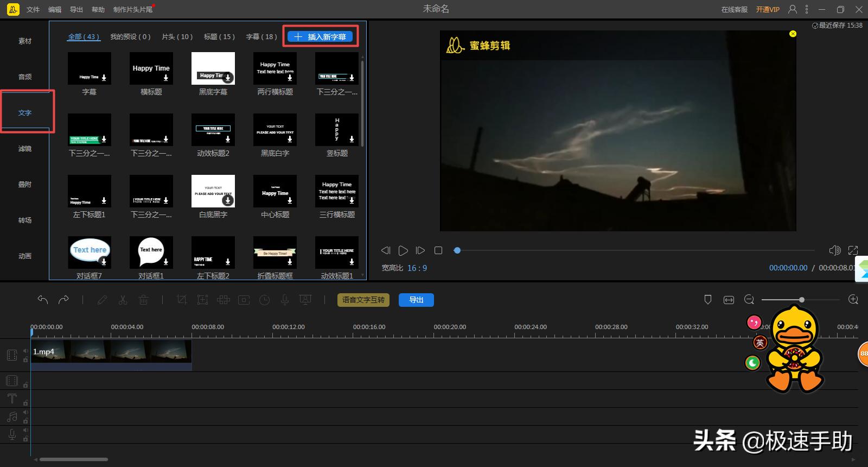Enter fullscreen preview mode

coord(853,250)
